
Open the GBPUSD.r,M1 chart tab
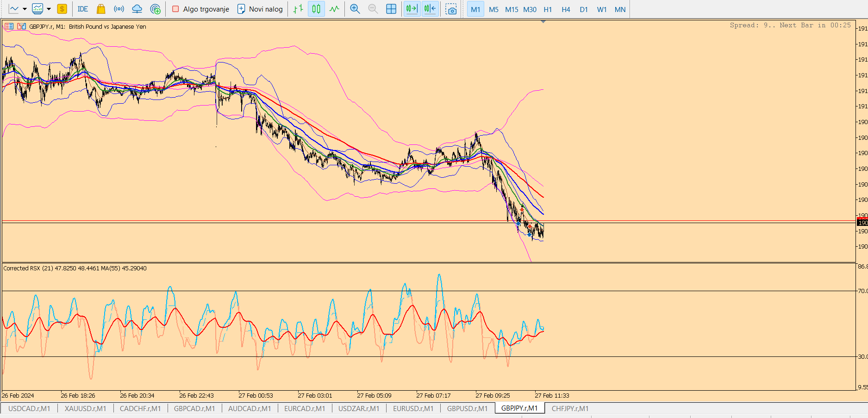pos(467,408)
